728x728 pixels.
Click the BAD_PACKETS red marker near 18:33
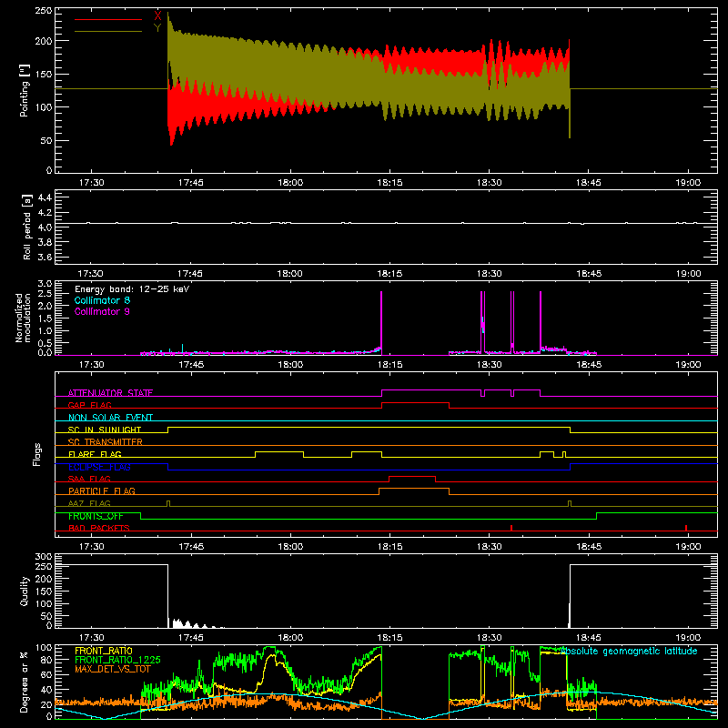coord(511,528)
